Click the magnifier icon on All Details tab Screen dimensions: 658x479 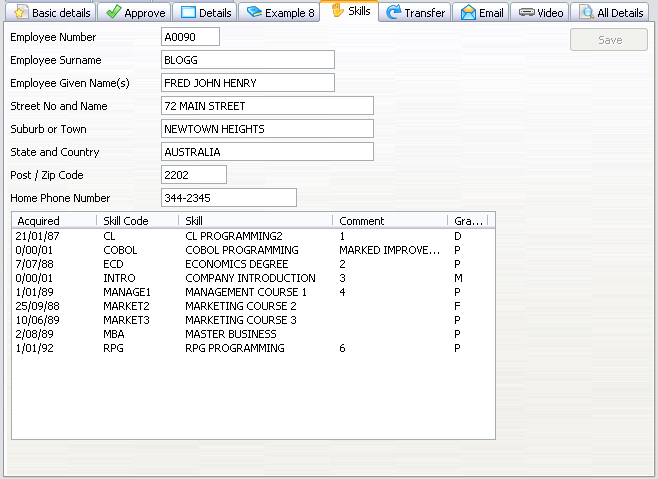pos(586,13)
